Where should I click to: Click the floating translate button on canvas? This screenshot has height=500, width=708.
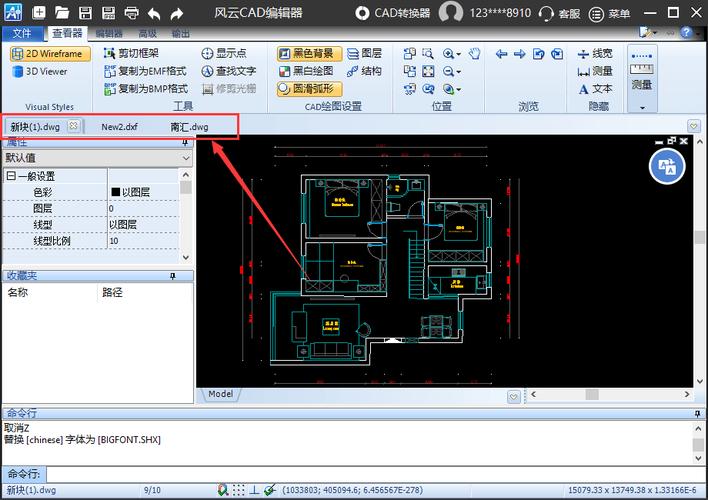tap(667, 167)
